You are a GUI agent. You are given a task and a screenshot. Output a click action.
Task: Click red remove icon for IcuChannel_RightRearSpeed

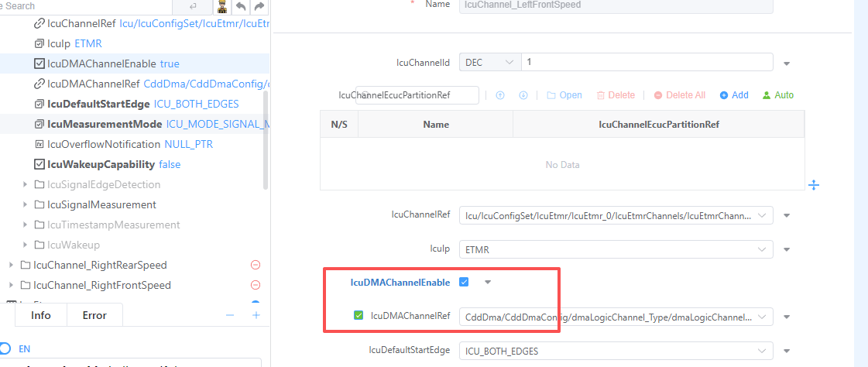256,265
